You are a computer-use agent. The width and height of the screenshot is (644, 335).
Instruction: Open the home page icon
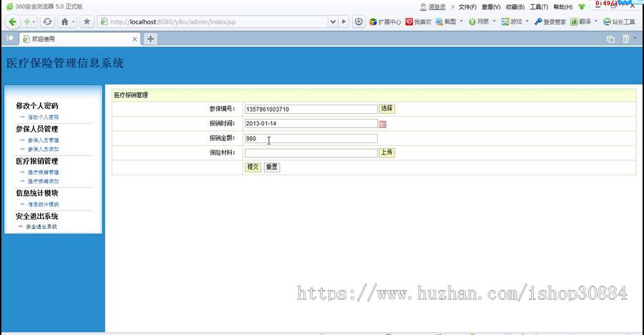click(64, 21)
